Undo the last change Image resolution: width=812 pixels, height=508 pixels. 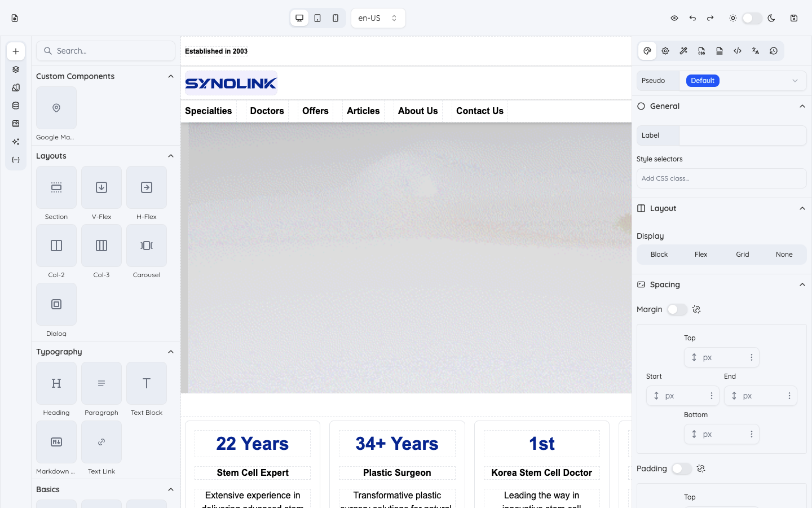692,18
